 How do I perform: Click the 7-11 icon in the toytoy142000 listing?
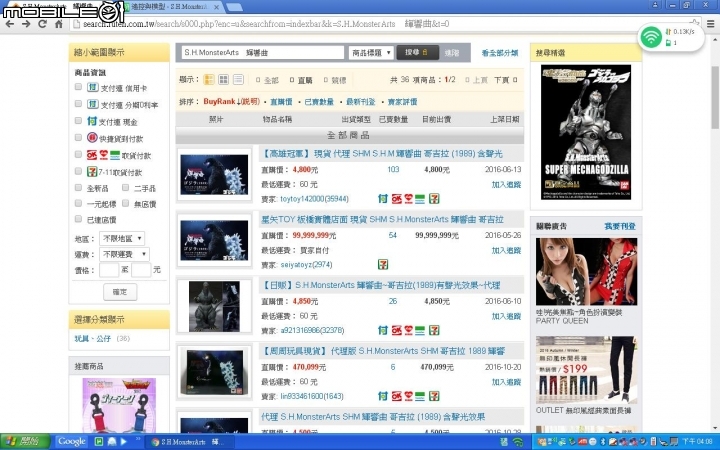[x=434, y=198]
